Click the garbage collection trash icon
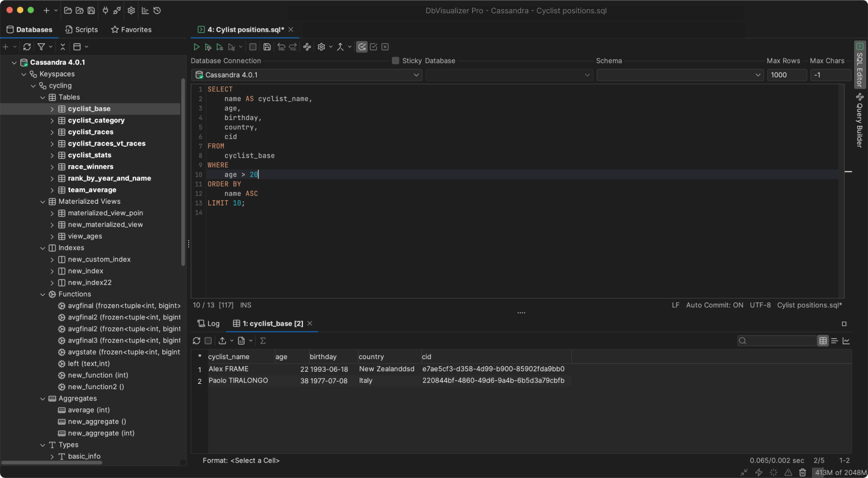The width and height of the screenshot is (868, 478). (802, 472)
